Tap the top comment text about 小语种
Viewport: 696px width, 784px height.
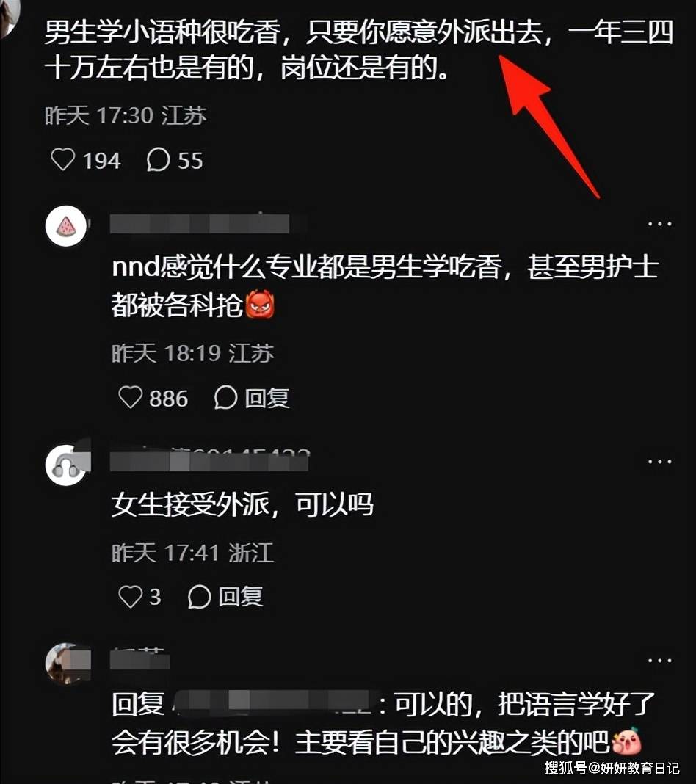point(358,49)
